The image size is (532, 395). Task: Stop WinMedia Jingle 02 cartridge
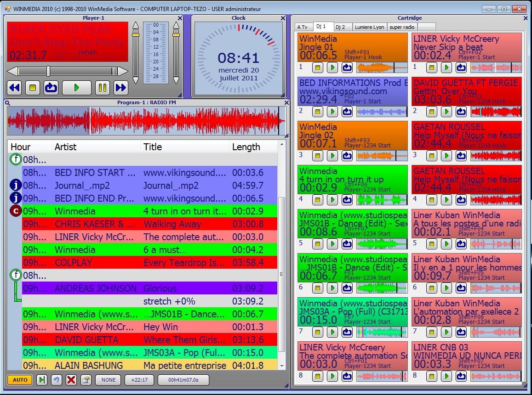pos(318,156)
